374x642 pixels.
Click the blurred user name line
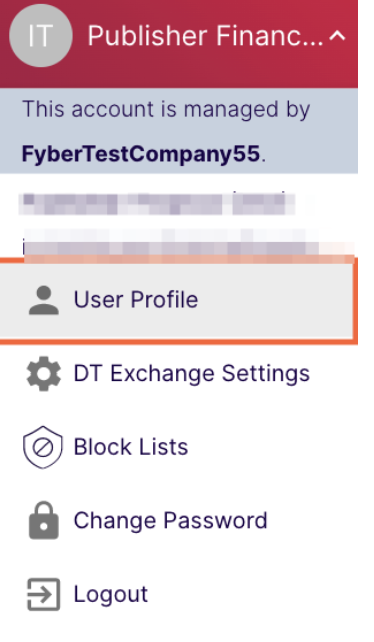tap(157, 204)
